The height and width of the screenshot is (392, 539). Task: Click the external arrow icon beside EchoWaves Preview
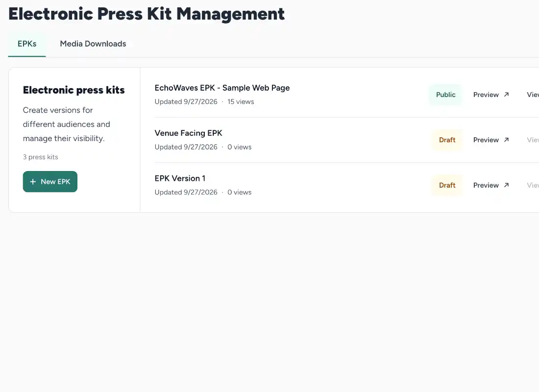[506, 95]
